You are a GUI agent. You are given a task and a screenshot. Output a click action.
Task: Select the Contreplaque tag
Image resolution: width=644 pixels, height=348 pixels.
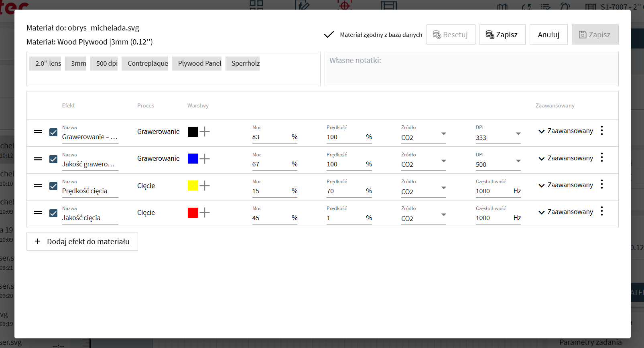pos(148,63)
